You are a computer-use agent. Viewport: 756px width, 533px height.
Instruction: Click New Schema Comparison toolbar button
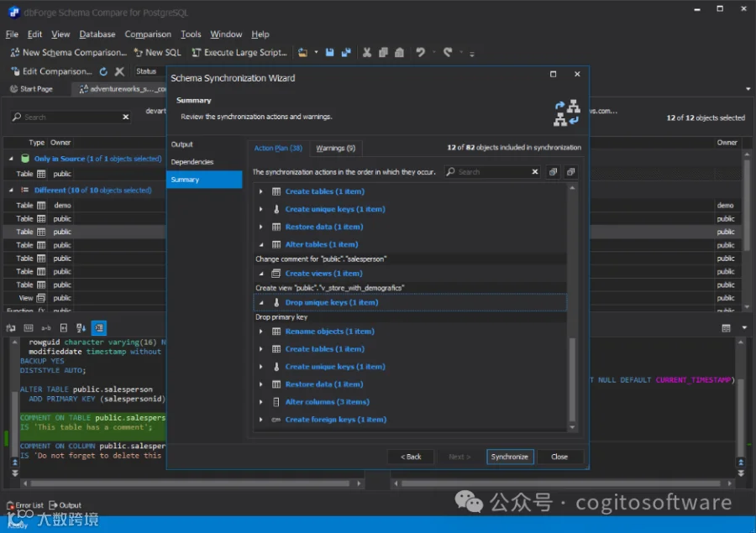[x=69, y=53]
